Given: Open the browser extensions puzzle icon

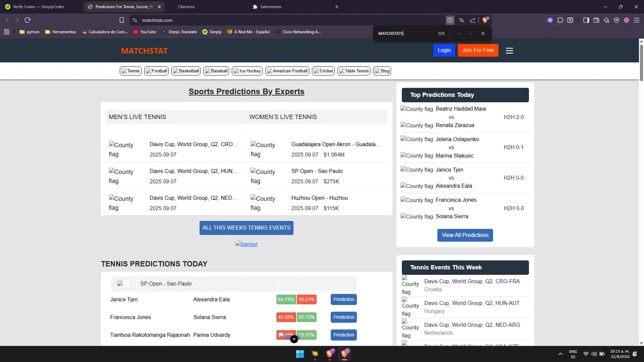Looking at the screenshot, I should point(560,20).
